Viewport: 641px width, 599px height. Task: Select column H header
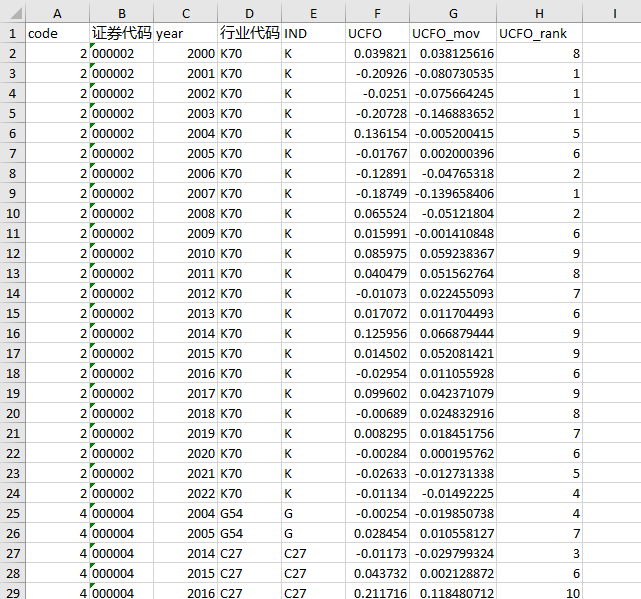point(539,13)
